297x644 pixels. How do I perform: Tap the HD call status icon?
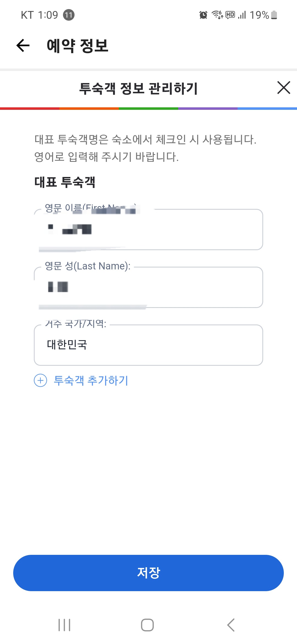tap(230, 15)
